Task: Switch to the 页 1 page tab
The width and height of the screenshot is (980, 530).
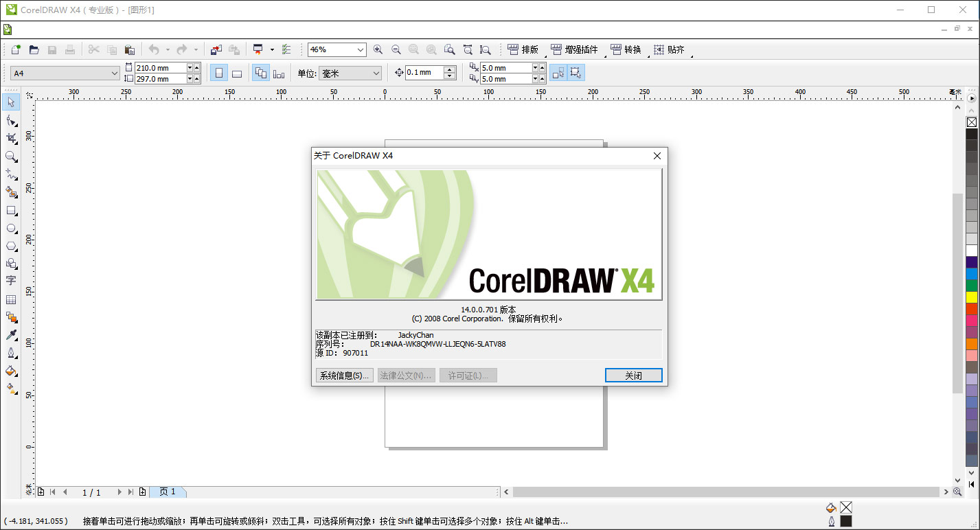Action: [168, 492]
